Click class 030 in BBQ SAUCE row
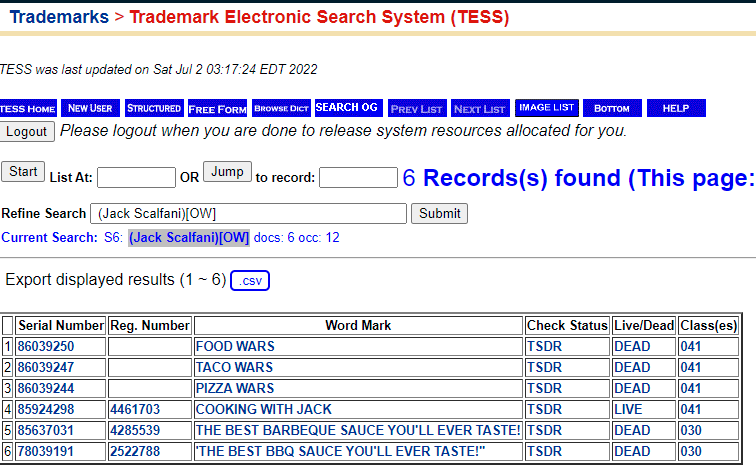This screenshot has height=471, width=756. pyautogui.click(x=691, y=451)
